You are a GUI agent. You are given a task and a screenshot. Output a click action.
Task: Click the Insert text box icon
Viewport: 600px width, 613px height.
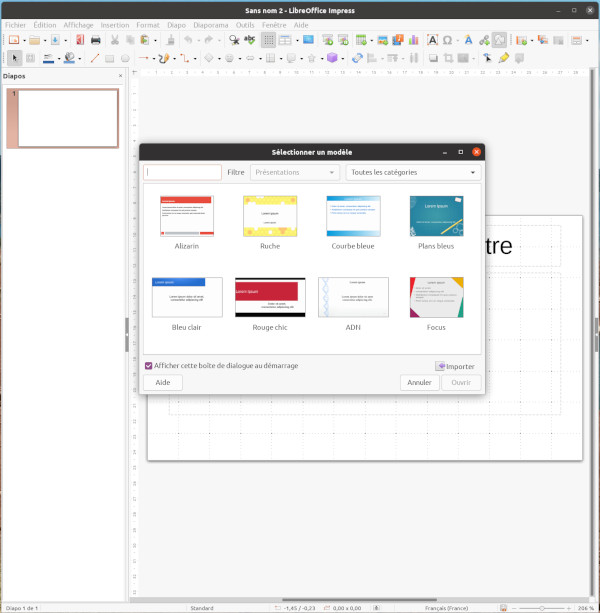[432, 40]
